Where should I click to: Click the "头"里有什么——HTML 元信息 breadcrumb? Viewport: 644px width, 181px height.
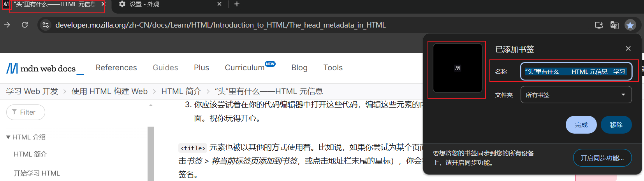pyautogui.click(x=269, y=91)
